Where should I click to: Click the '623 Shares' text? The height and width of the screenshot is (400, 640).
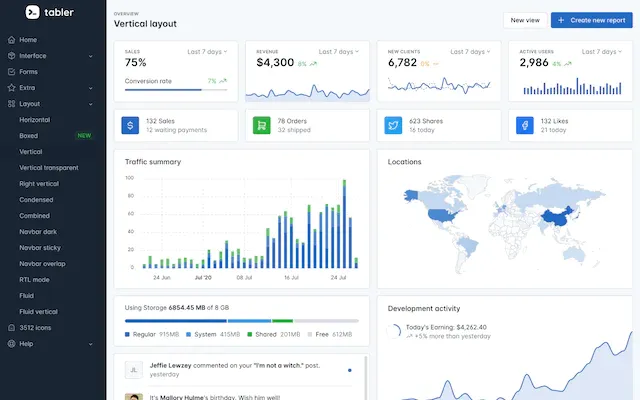(x=426, y=121)
